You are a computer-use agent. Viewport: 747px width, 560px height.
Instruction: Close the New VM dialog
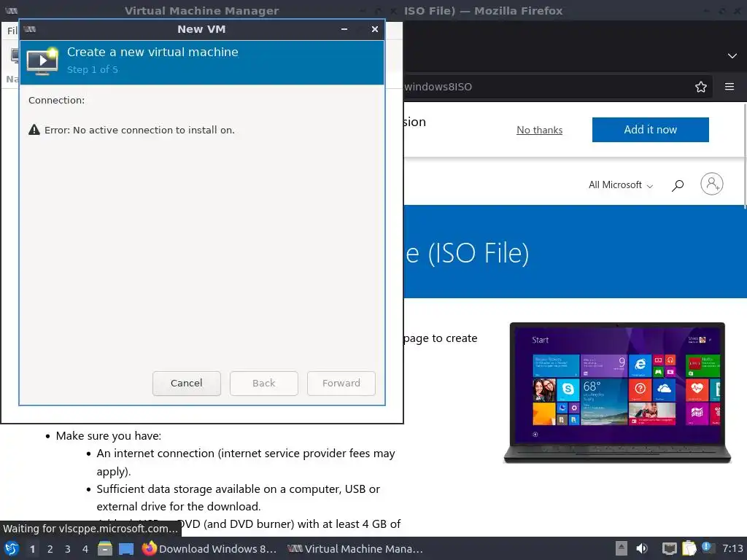pyautogui.click(x=375, y=29)
